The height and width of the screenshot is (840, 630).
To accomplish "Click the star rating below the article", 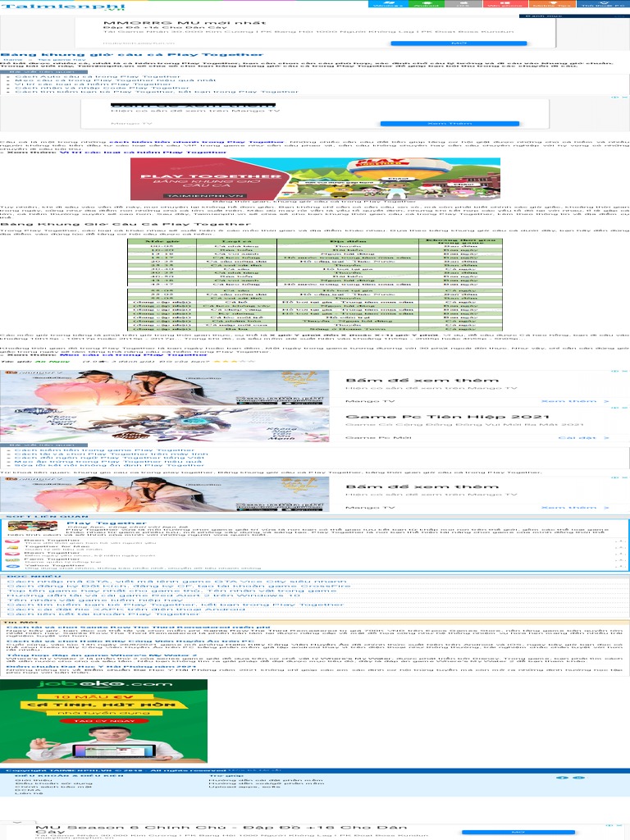I will click(234, 362).
